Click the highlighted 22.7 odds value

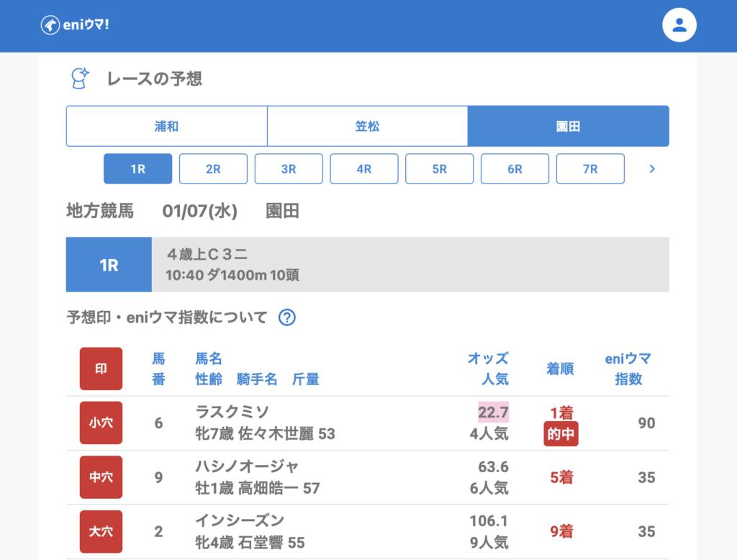(493, 412)
